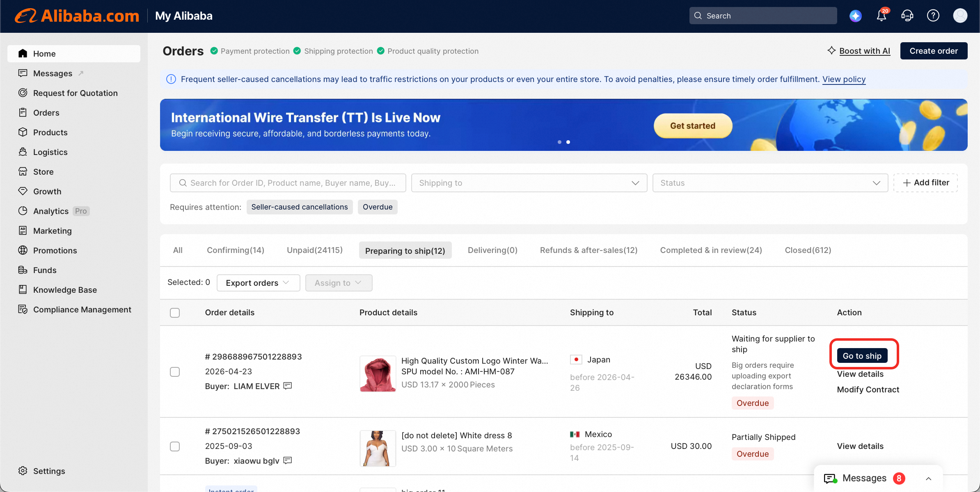Click the Marketing icon in sidebar
This screenshot has height=492, width=980.
[x=23, y=231]
